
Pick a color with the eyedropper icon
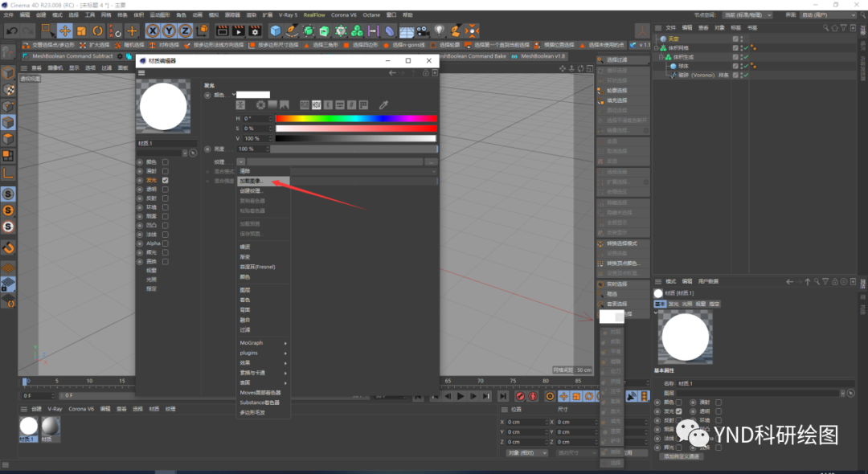click(x=383, y=104)
